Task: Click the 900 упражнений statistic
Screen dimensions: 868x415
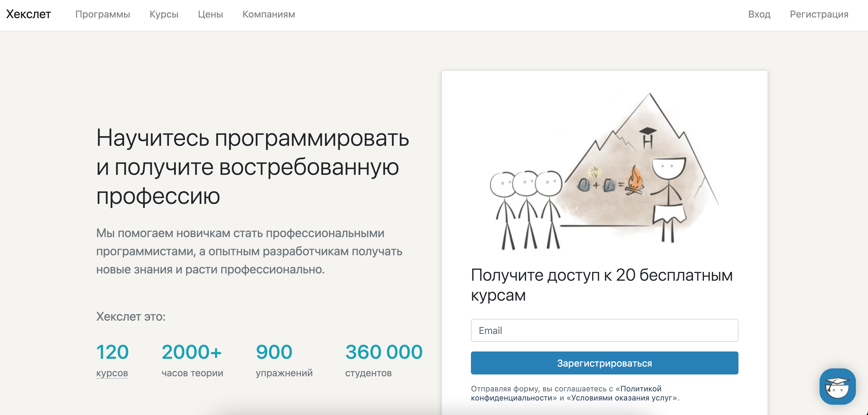Action: 274,352
